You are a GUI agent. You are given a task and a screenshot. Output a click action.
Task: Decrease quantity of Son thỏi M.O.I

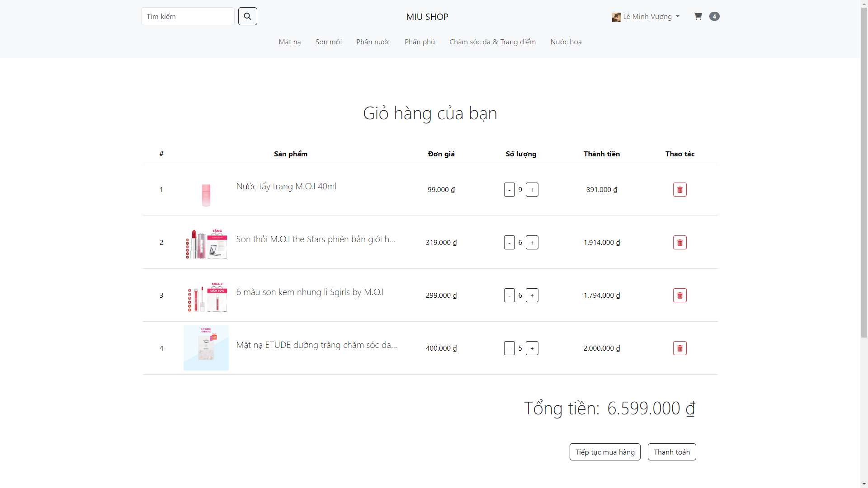click(509, 243)
